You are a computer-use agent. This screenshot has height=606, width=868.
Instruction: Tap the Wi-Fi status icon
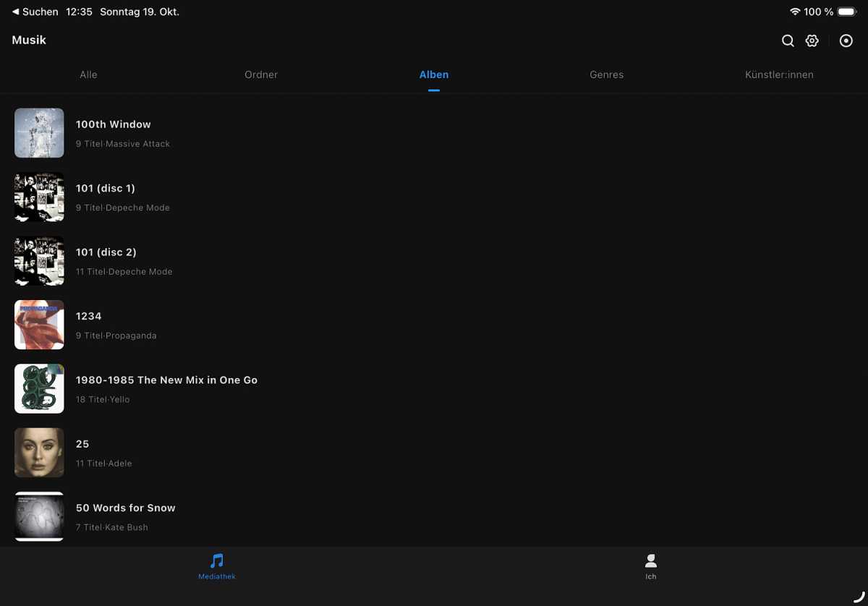(x=795, y=12)
